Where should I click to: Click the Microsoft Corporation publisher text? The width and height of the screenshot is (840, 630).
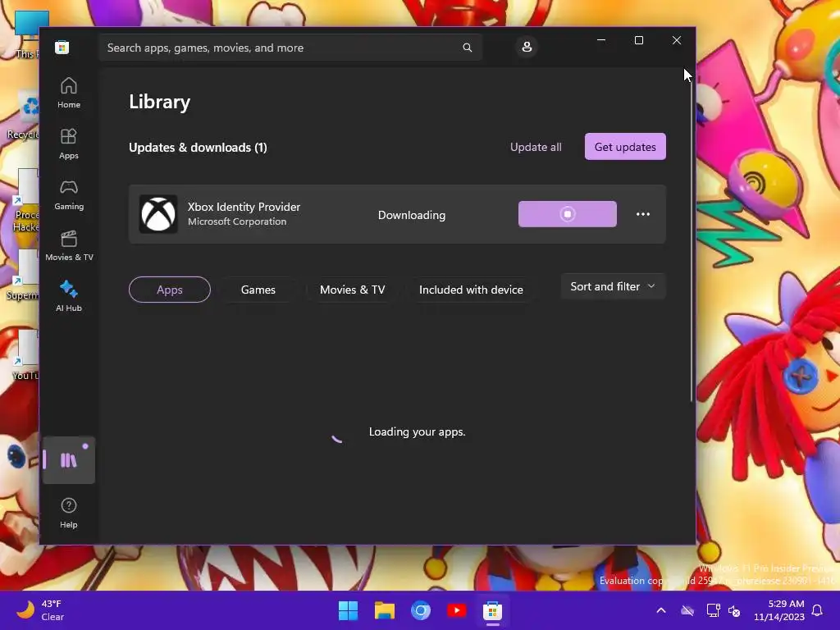pyautogui.click(x=237, y=221)
